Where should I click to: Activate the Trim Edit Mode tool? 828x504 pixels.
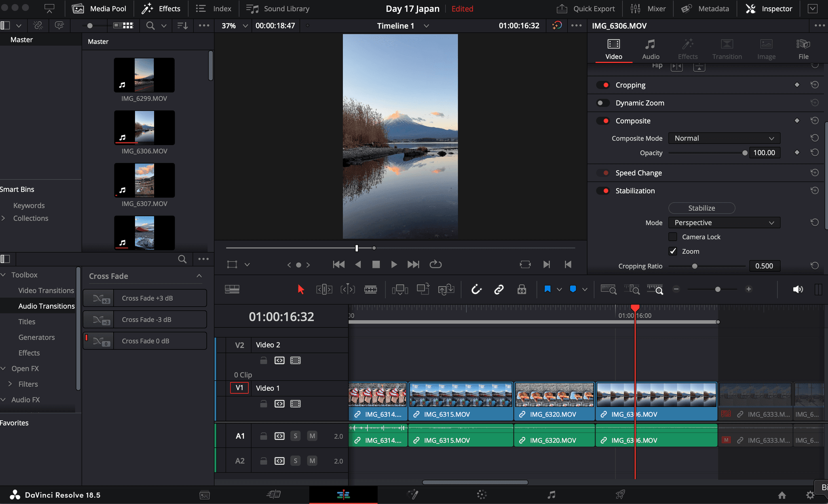[324, 289]
